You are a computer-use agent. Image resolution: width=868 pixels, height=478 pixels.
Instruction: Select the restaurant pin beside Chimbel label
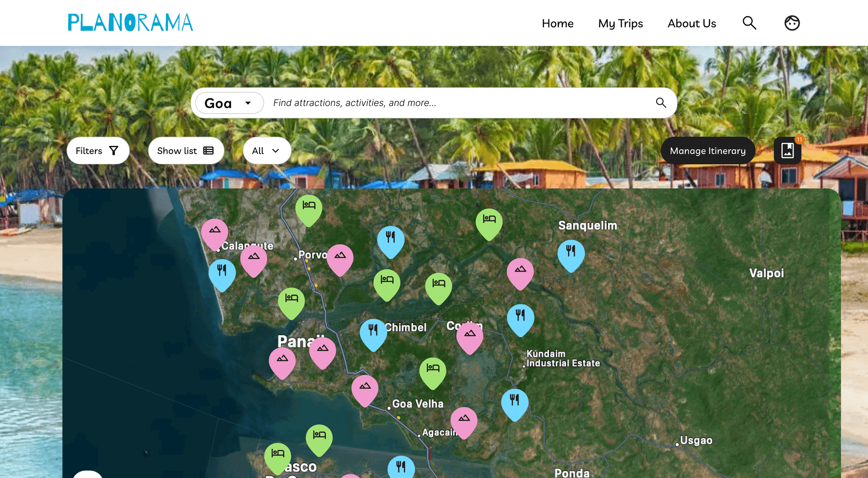point(373,333)
